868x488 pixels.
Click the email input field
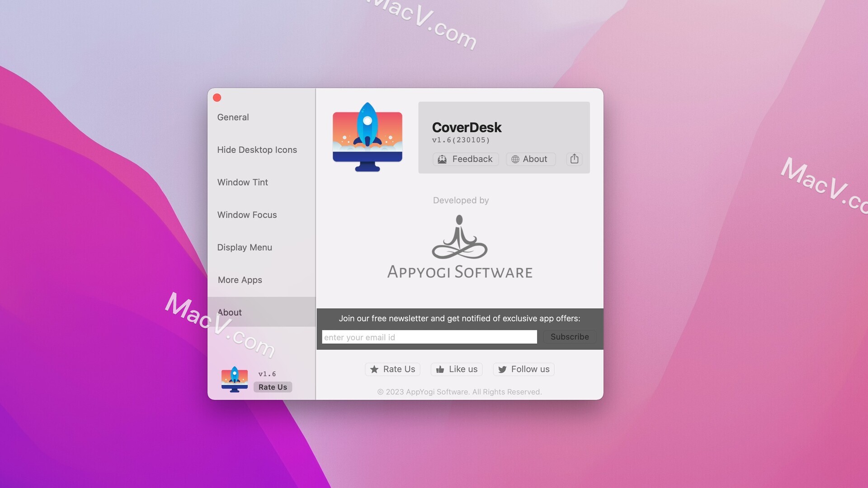(x=429, y=337)
